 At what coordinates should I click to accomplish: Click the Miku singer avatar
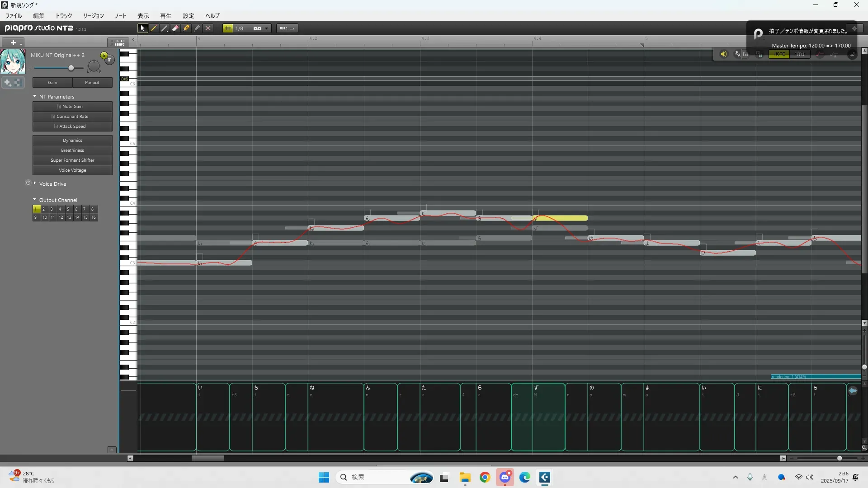pos(13,62)
